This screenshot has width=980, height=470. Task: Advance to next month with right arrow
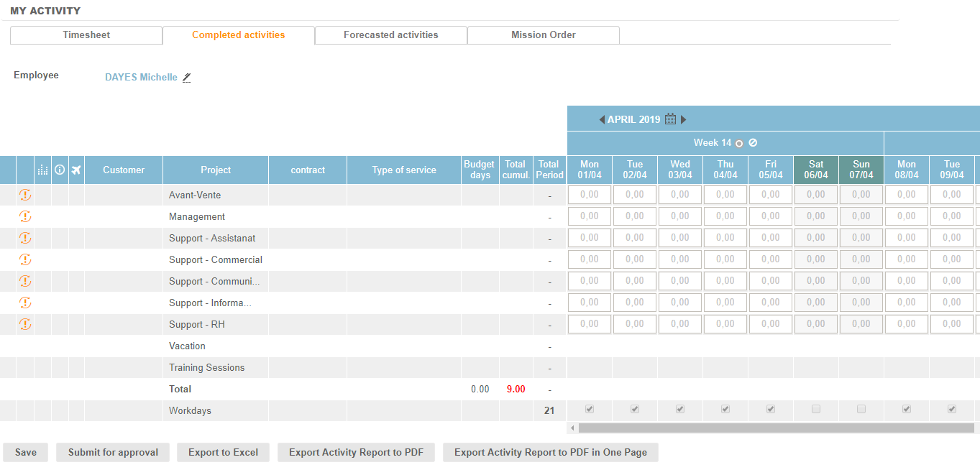pyautogui.click(x=684, y=120)
